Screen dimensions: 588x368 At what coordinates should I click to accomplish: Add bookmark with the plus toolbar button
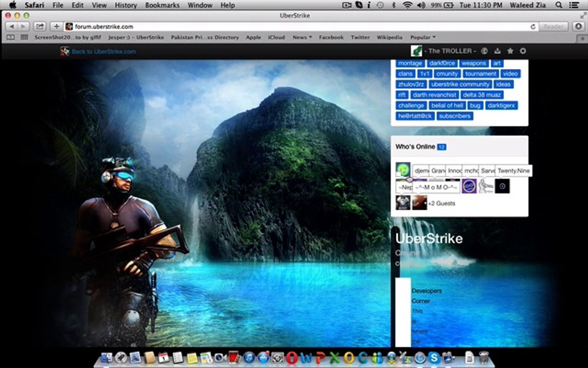(x=56, y=26)
